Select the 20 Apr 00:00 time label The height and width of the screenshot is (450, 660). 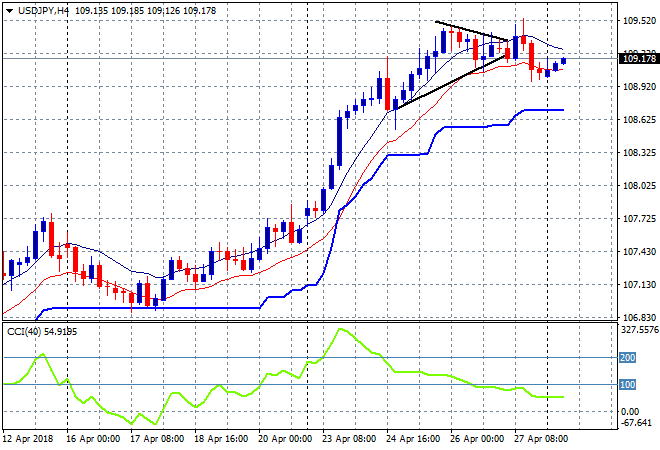[285, 439]
